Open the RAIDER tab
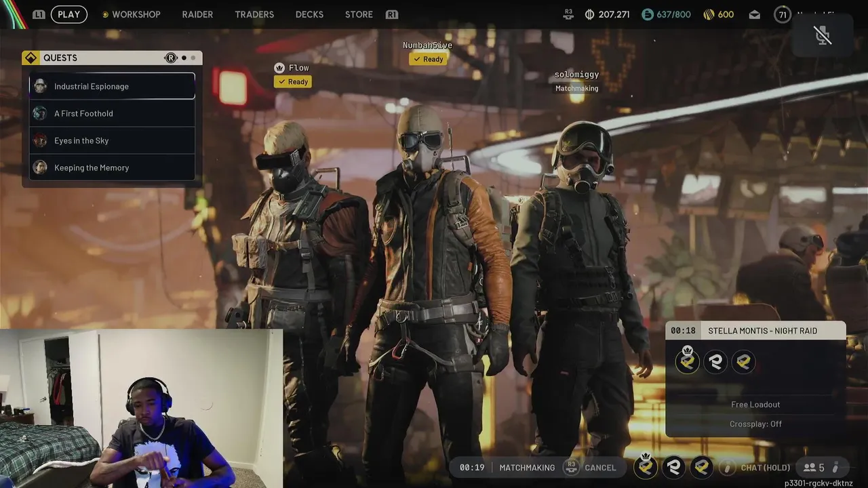Image resolution: width=868 pixels, height=488 pixels. tap(197, 14)
